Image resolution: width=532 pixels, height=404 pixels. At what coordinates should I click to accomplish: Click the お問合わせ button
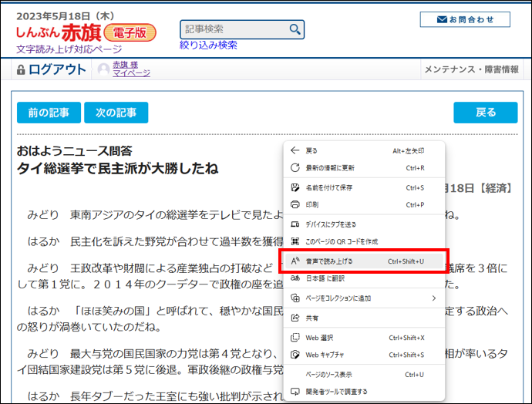[x=465, y=19]
